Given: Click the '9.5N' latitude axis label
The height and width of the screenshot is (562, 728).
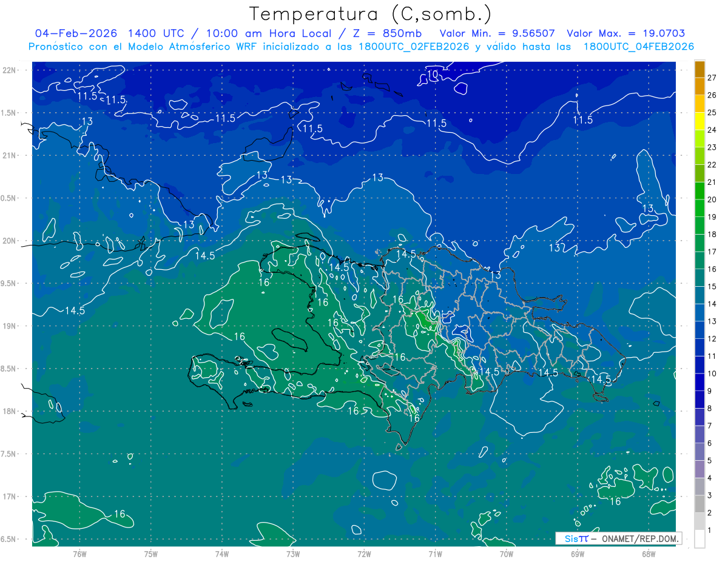Looking at the screenshot, I should 8,284.
